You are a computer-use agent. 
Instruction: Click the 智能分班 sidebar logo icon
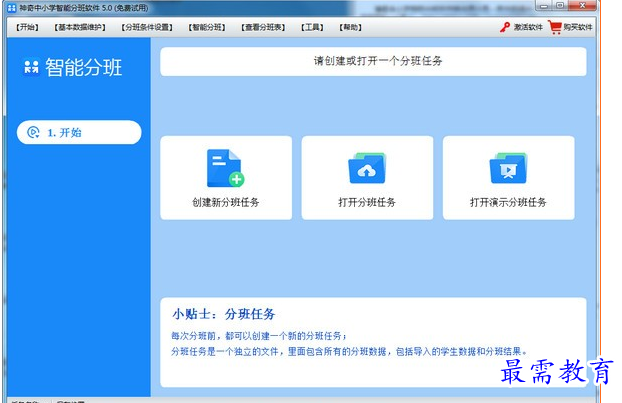click(31, 67)
